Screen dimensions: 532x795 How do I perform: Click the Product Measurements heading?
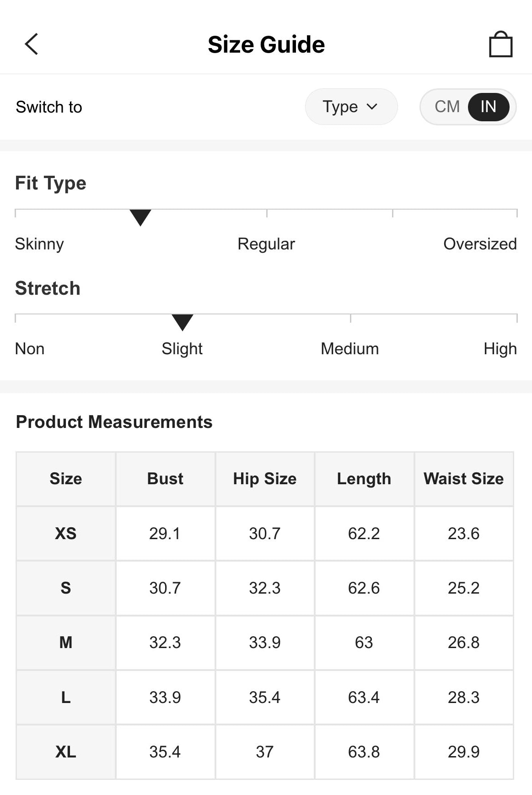tap(114, 422)
